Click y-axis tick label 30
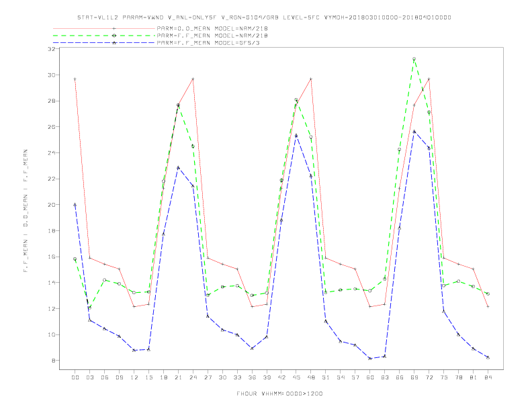 52,75
